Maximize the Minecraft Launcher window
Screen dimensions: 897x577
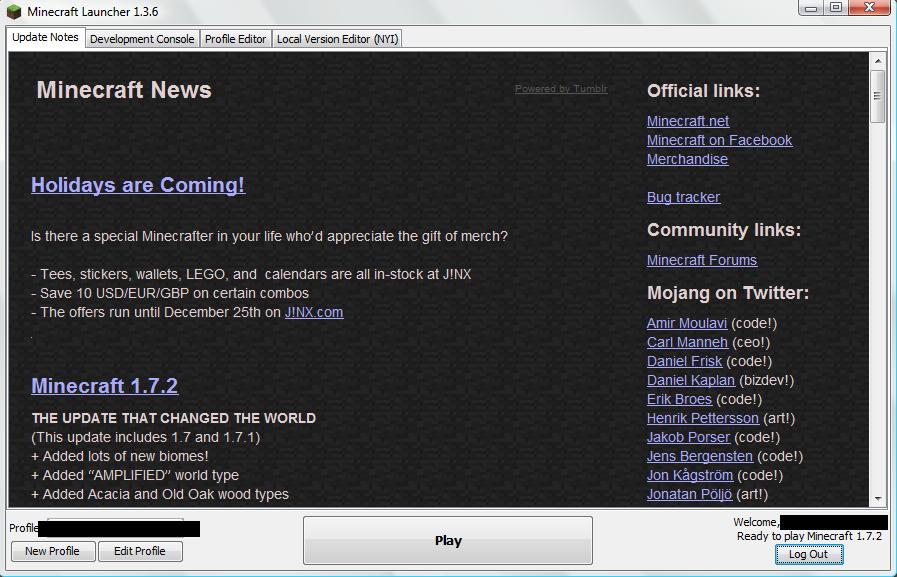[x=836, y=7]
